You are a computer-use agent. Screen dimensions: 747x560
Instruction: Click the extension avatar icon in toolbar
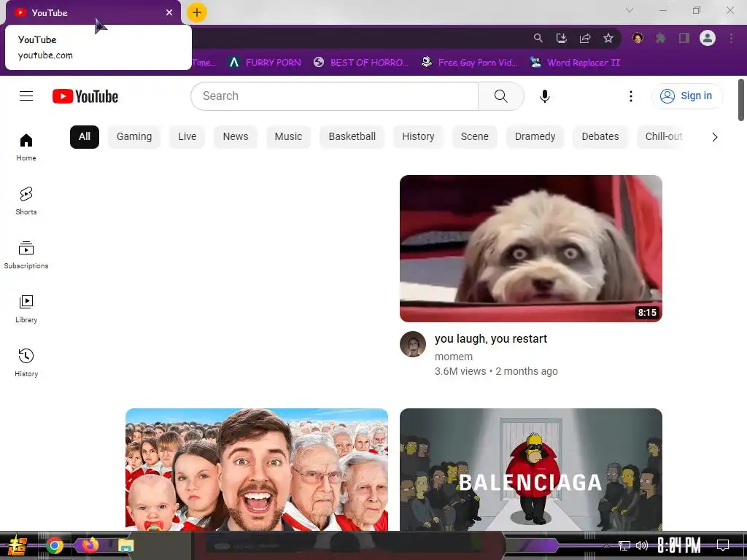pos(638,38)
